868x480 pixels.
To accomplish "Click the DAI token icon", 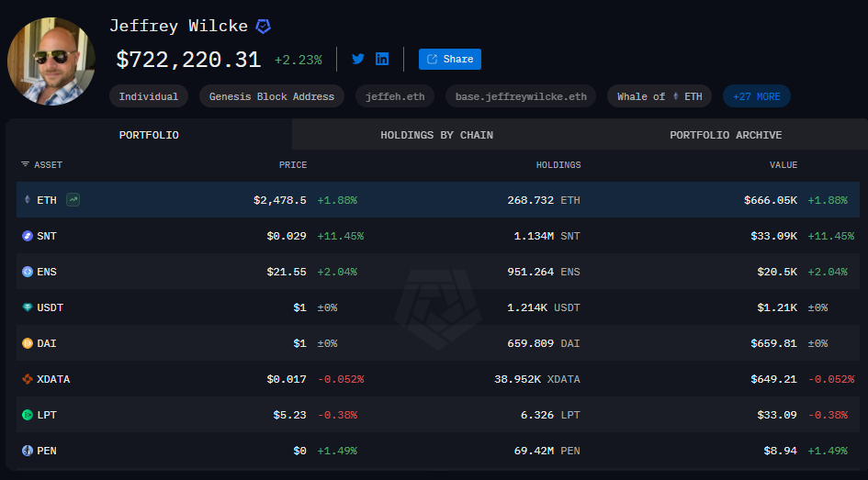I will (28, 343).
